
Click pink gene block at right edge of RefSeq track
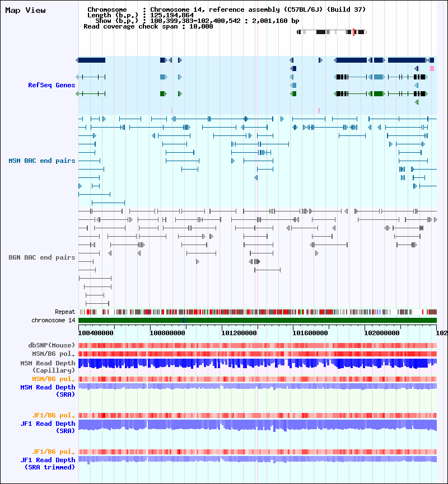coord(432,68)
